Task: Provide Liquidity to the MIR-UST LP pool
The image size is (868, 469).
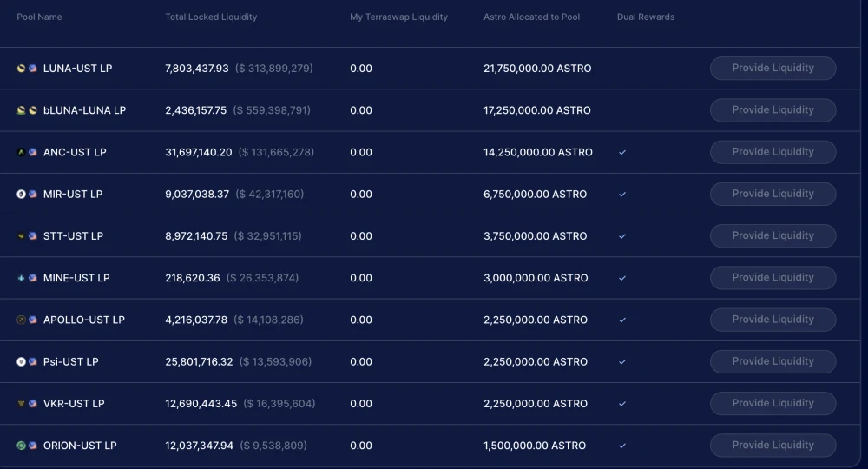Action: pos(773,194)
